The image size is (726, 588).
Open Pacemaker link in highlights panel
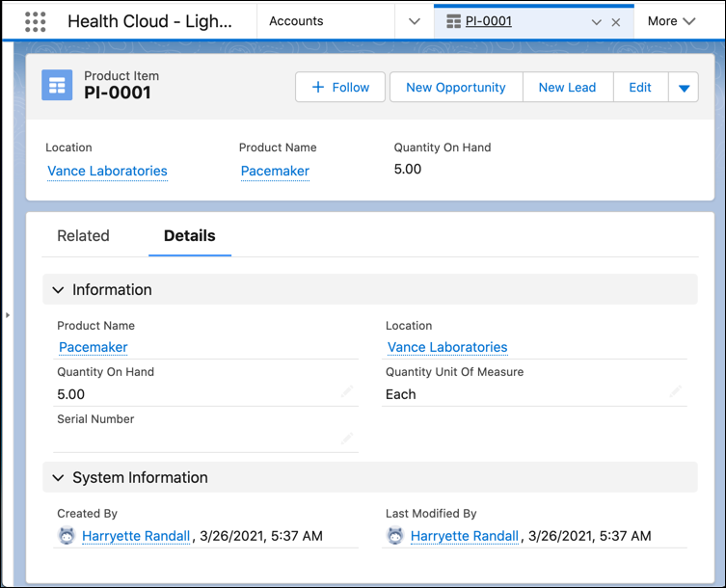(x=275, y=171)
